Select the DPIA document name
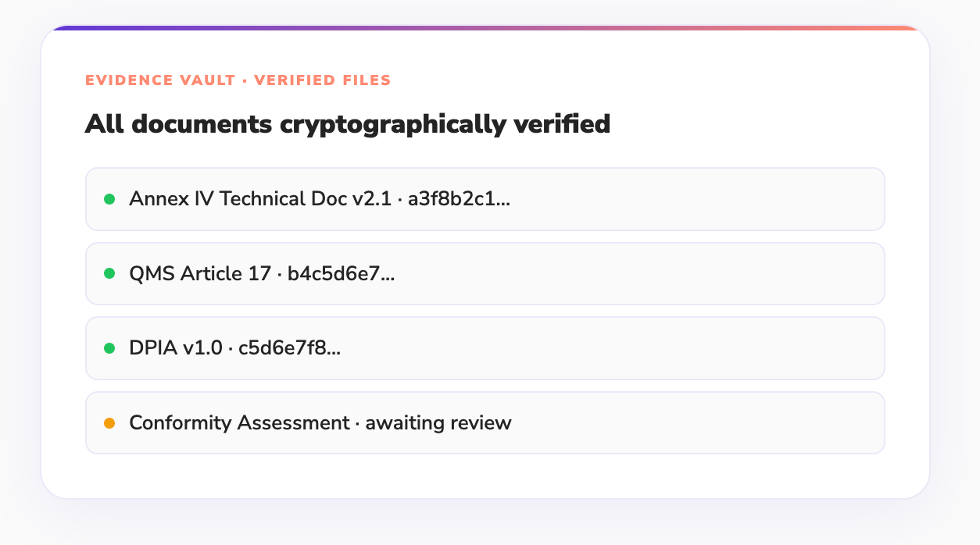 [x=154, y=348]
